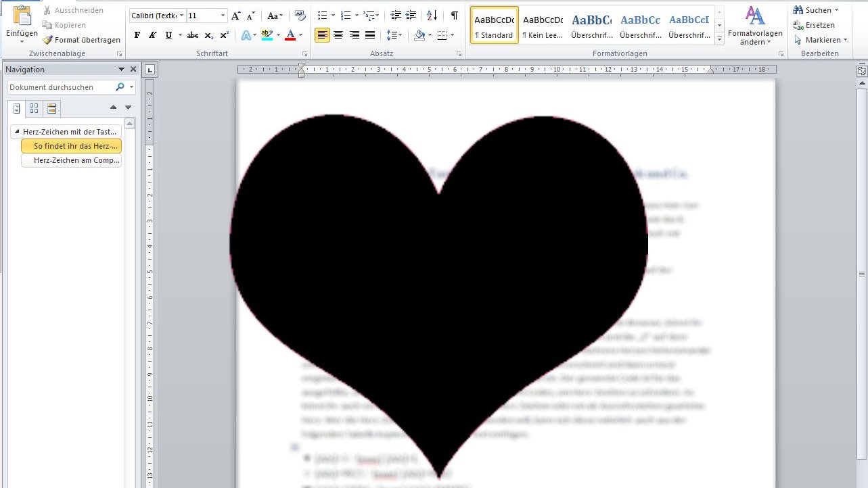This screenshot has width=868, height=488.
Task: Click Ersetzen to replace text
Action: click(815, 25)
